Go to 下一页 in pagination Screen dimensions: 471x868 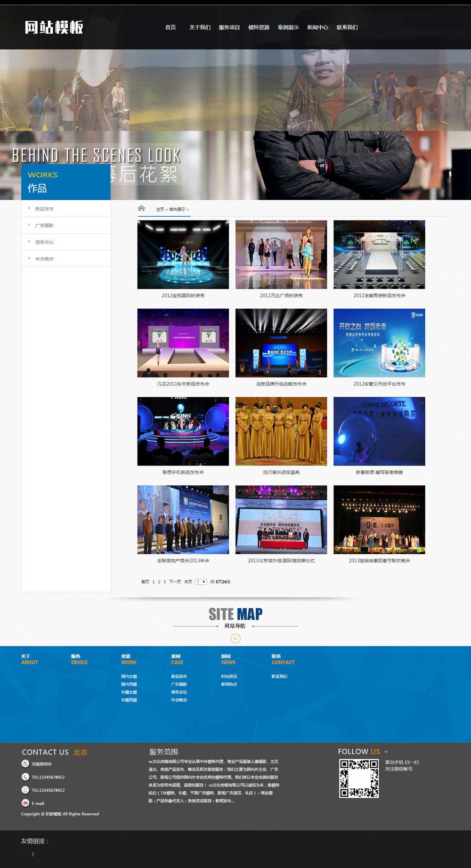click(175, 582)
